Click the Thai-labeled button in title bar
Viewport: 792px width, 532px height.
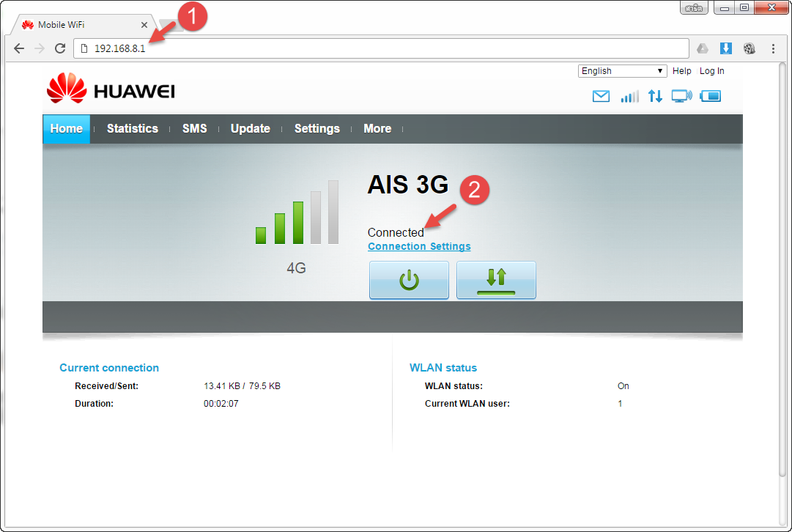tap(694, 7)
